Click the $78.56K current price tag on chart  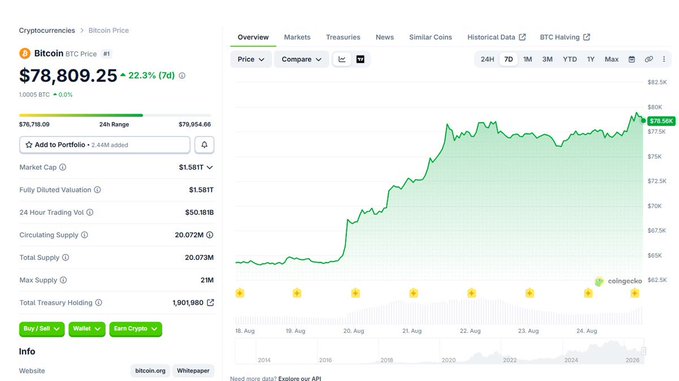[x=661, y=121]
